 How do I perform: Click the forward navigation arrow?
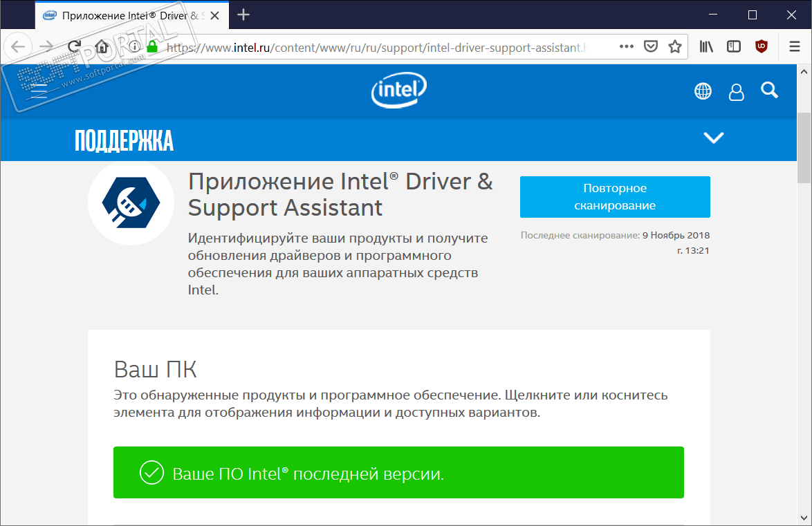coord(46,46)
